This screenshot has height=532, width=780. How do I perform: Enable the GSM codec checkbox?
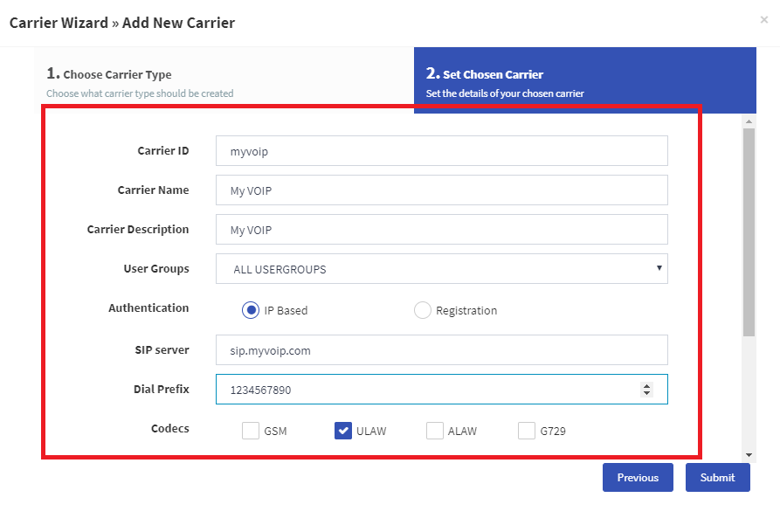click(x=251, y=431)
